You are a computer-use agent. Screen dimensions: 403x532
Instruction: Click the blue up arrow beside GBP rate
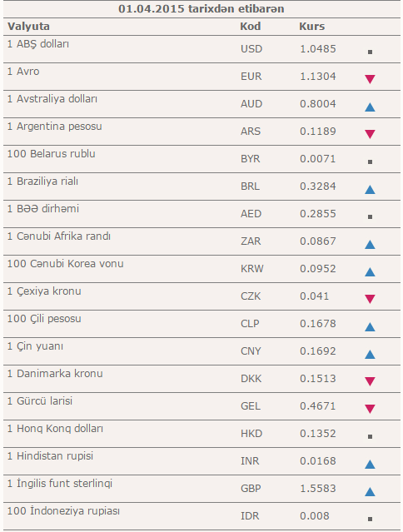[x=370, y=492]
